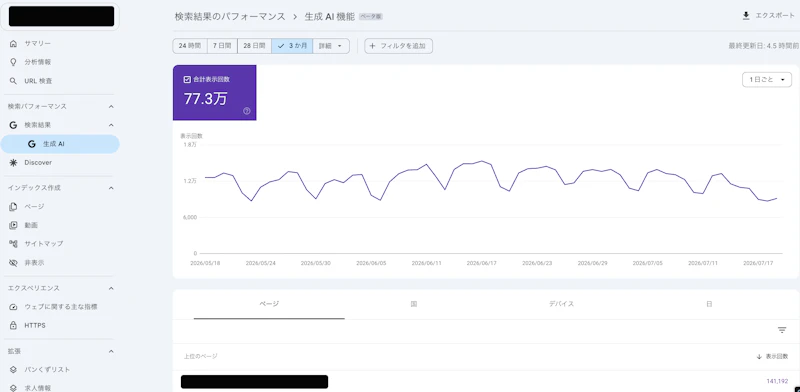This screenshot has height=392, width=800.
Task: Open the 1日ごと granularity dropdown
Action: 766,80
